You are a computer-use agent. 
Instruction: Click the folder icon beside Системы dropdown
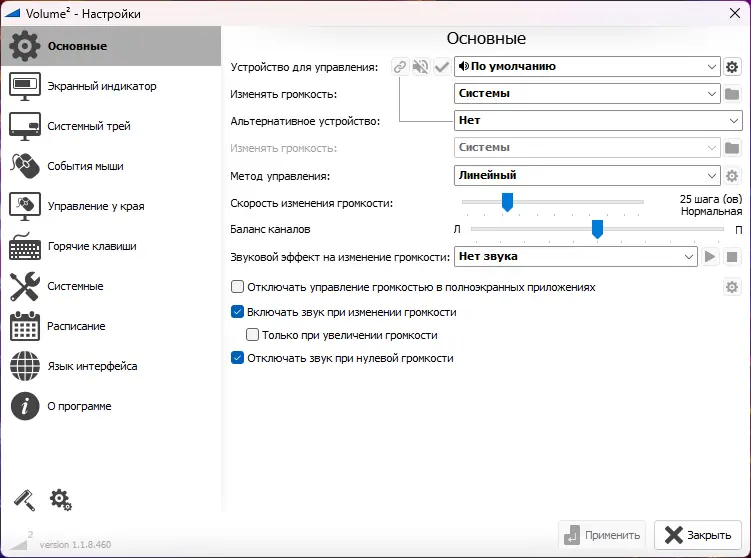(732, 94)
